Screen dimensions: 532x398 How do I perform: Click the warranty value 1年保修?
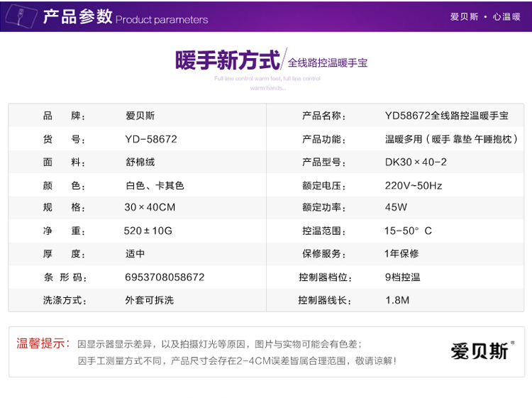401,253
